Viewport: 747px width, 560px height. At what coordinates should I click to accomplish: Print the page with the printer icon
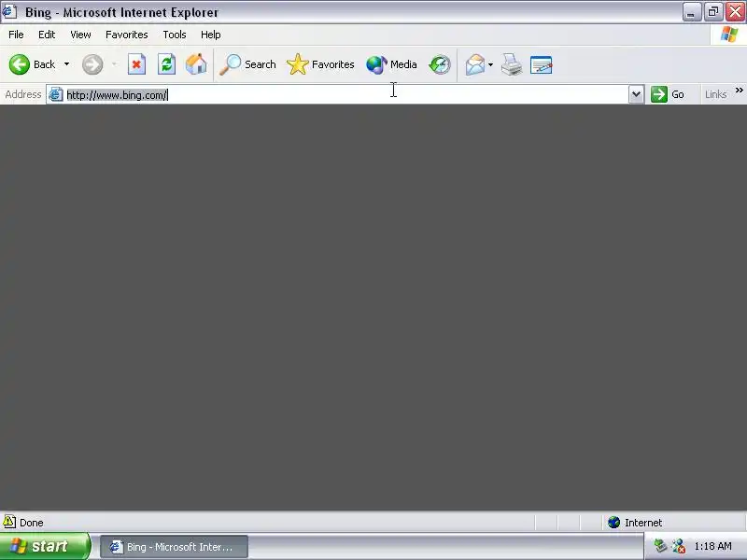point(512,64)
